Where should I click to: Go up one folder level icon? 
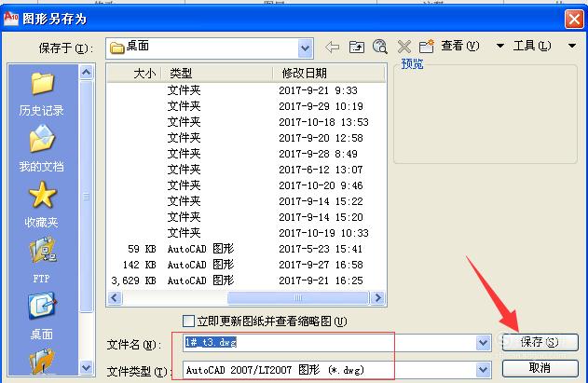tap(357, 47)
